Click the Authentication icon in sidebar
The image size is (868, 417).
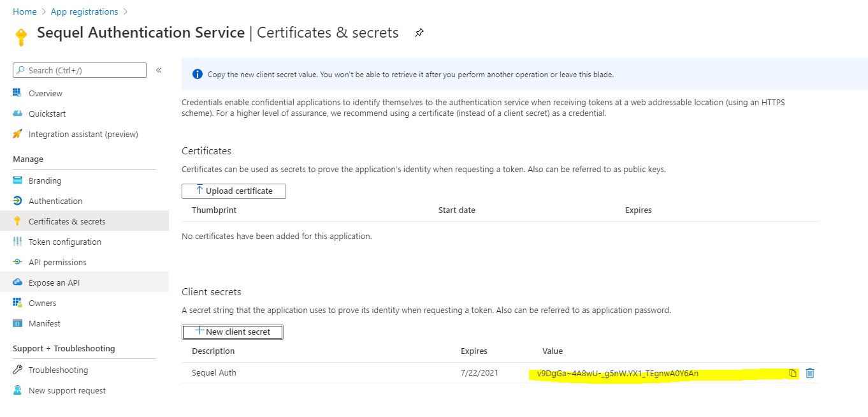[x=17, y=201]
